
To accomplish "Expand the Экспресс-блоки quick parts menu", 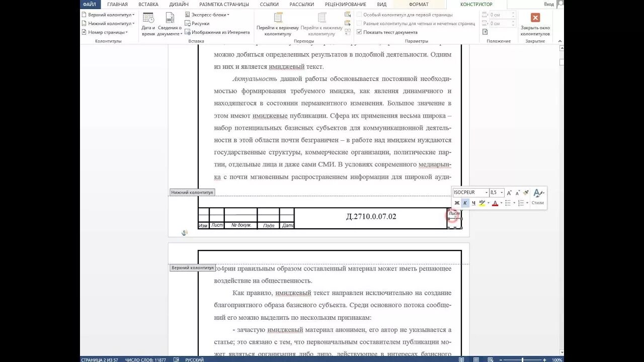I will point(207,15).
